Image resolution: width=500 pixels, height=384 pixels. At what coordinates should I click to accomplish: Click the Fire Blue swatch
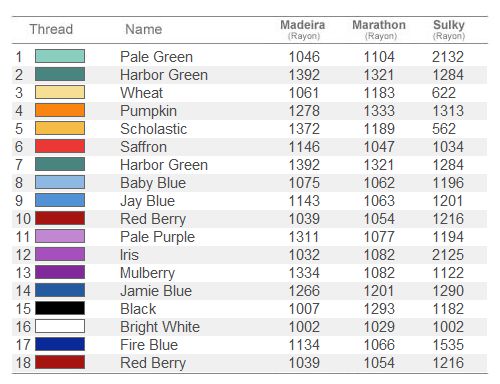pos(60,344)
